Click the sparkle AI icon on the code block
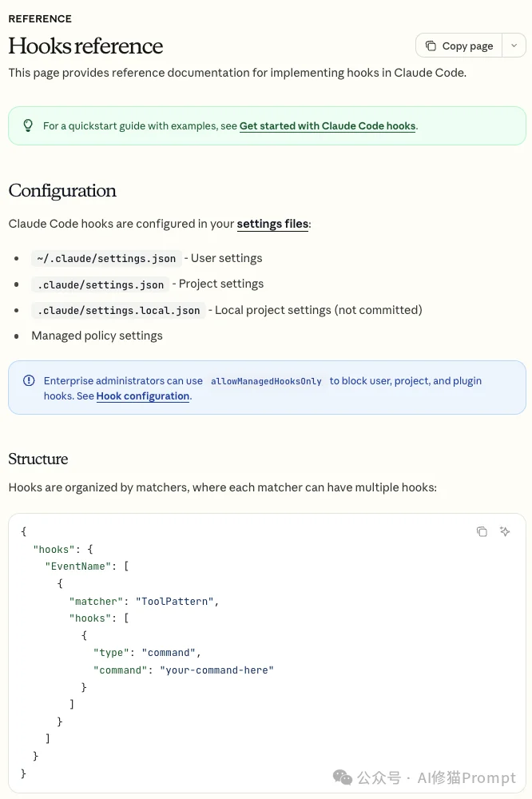532x799 pixels. [x=505, y=532]
